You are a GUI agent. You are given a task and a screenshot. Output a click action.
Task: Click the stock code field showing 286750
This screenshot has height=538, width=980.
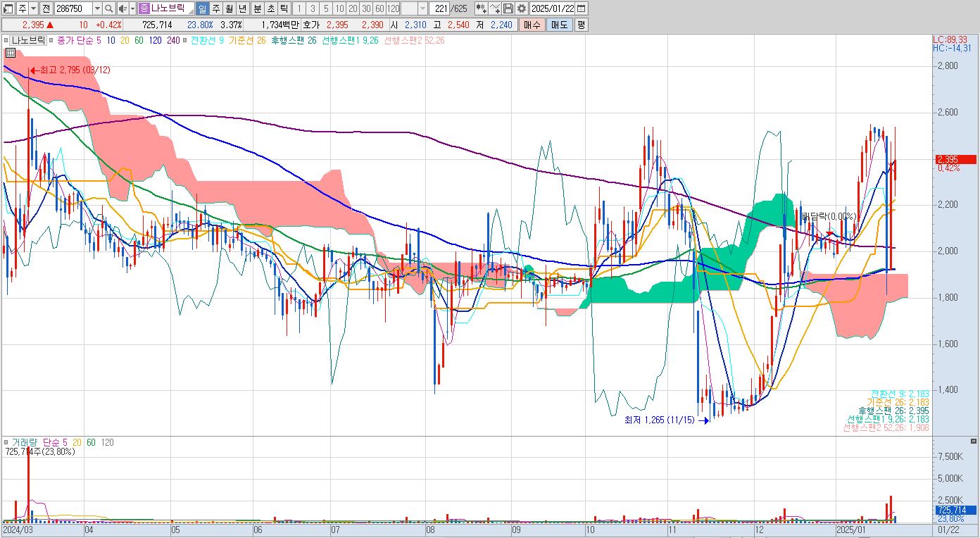(x=73, y=8)
